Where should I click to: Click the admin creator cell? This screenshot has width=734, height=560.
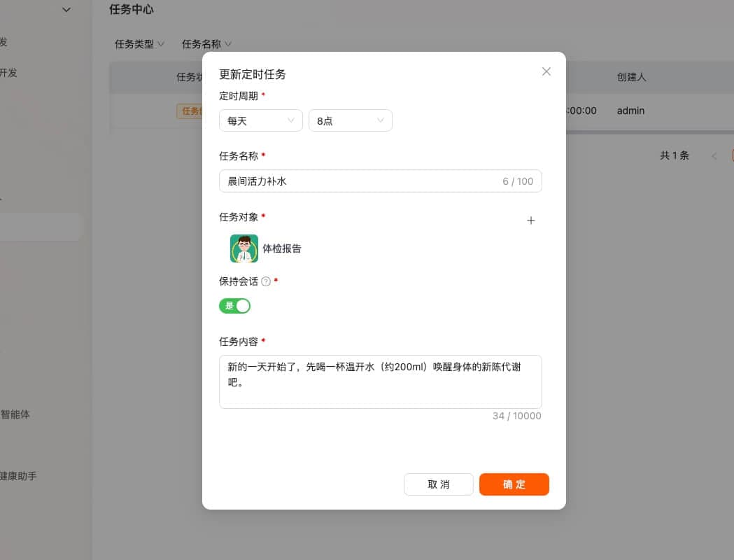(x=630, y=111)
